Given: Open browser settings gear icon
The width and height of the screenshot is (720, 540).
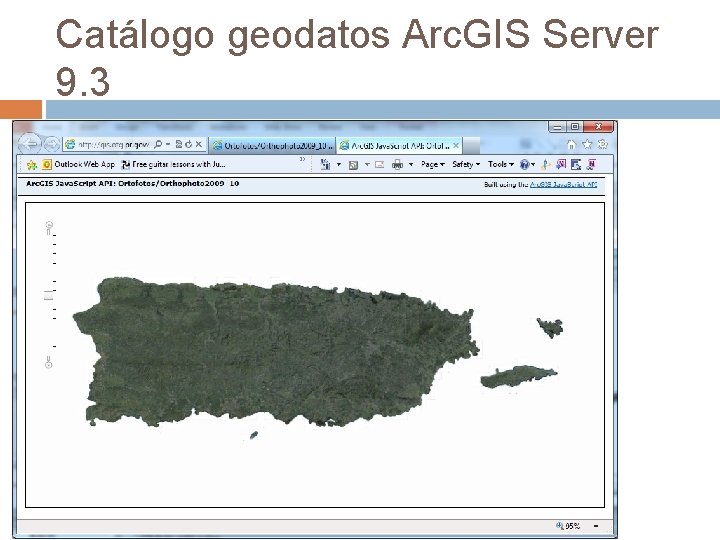Looking at the screenshot, I should pos(603,145).
